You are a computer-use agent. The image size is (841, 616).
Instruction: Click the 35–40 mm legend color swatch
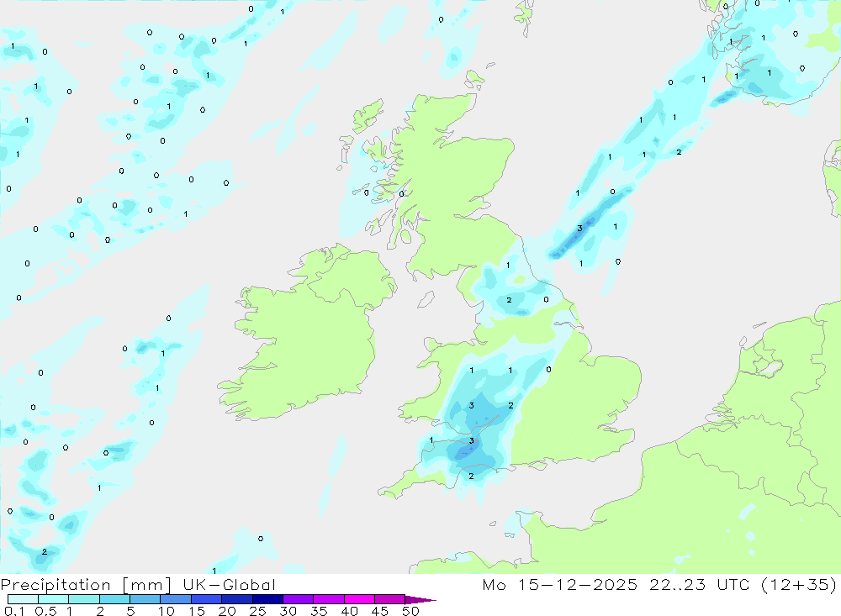329,599
